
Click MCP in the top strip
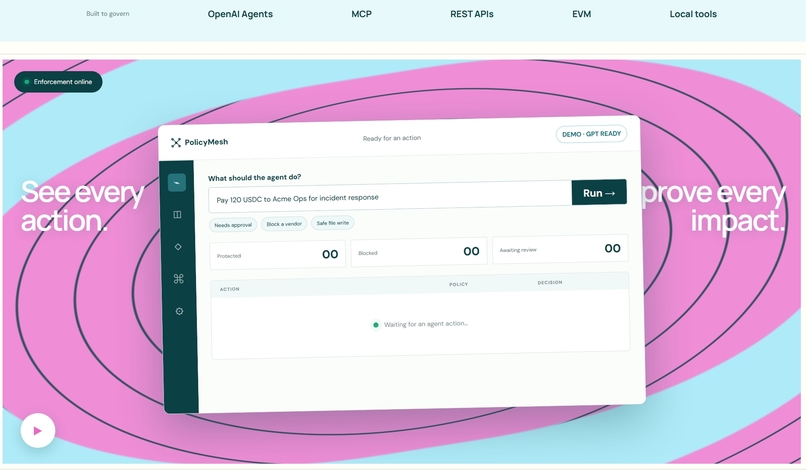coord(361,14)
